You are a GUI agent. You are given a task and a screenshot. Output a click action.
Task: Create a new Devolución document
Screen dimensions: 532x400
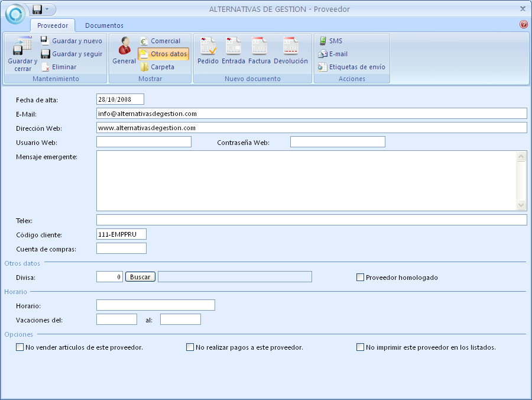pos(290,51)
